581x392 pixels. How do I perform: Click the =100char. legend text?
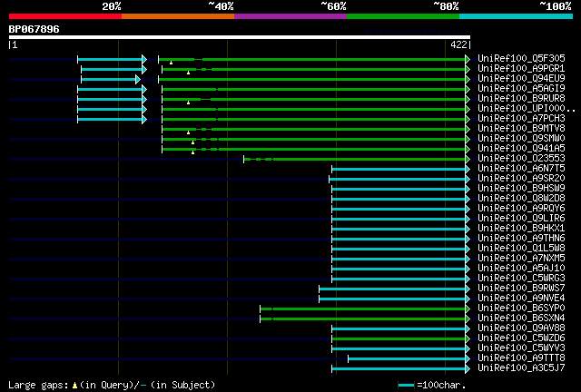[441, 385]
